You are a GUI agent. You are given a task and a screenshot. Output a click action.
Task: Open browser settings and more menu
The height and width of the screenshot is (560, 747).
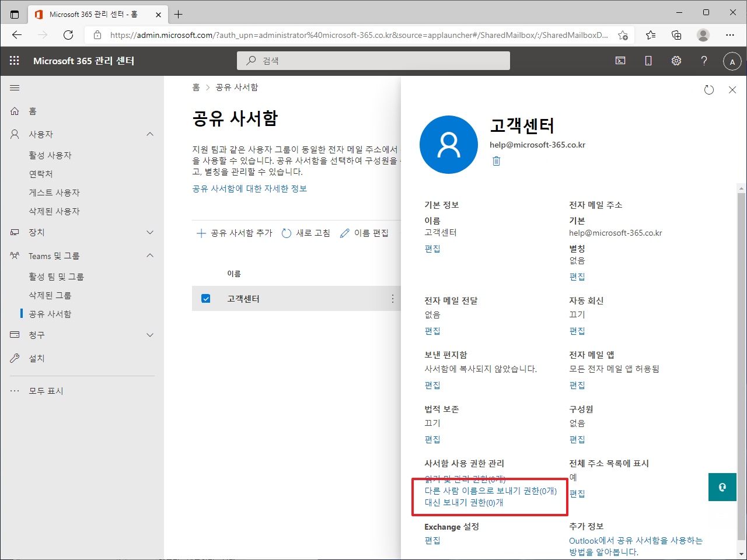click(730, 35)
